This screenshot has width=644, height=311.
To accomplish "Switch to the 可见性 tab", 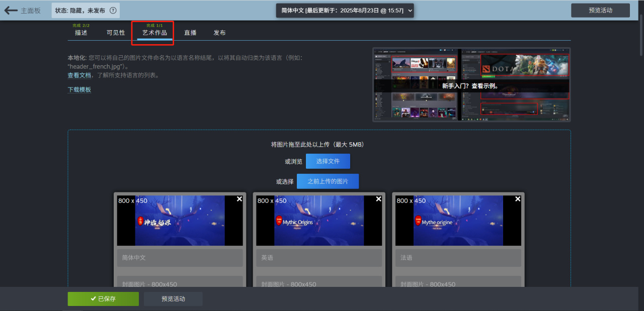I will tap(116, 33).
